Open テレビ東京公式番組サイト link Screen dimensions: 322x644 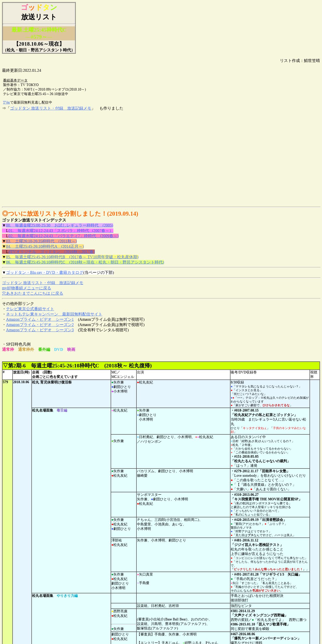(x=30, y=309)
